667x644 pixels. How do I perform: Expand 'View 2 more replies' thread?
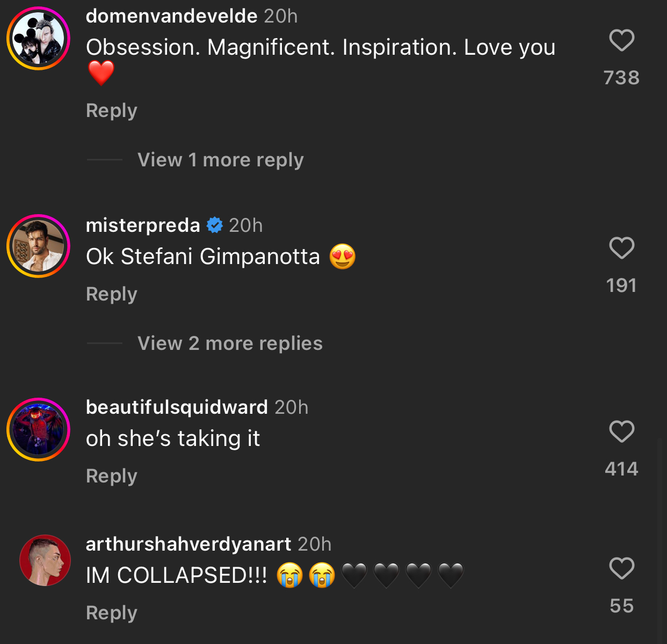tap(230, 343)
